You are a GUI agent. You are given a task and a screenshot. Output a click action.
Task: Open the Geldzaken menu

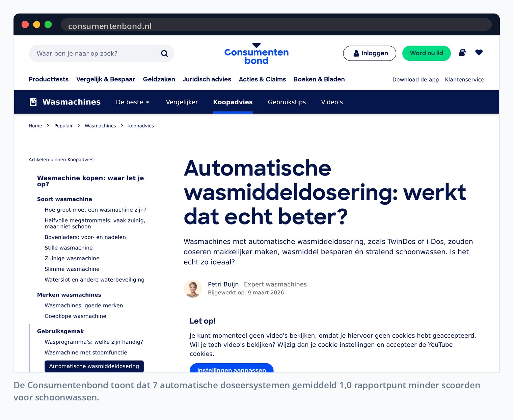159,79
